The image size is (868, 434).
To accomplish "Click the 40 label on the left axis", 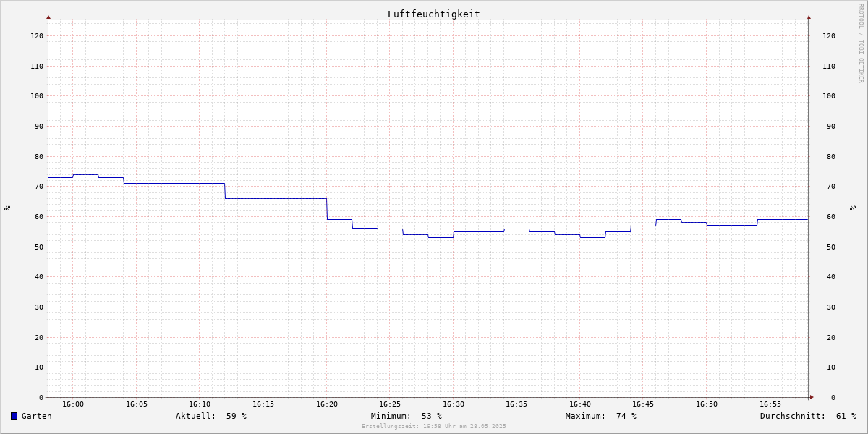I will [39, 277].
